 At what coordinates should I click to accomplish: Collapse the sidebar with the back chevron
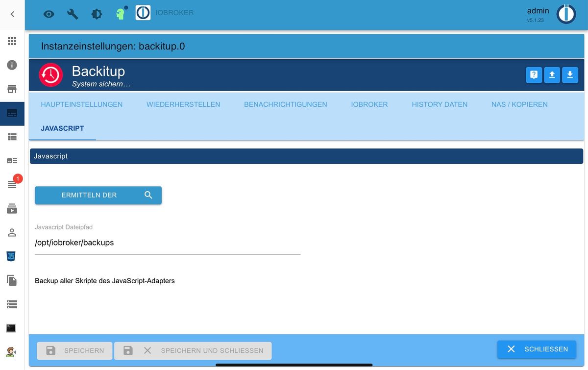coord(12,14)
